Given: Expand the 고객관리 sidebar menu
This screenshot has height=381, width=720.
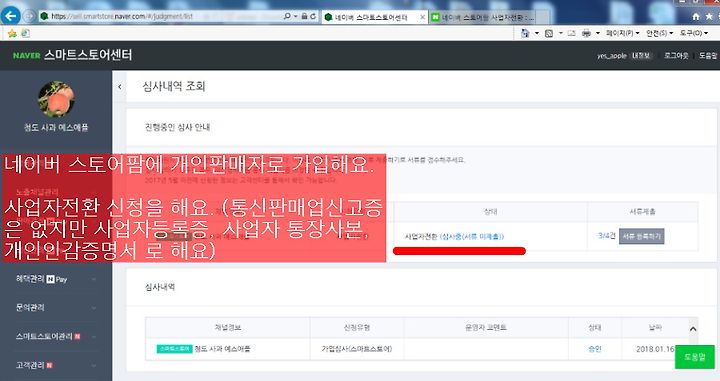Looking at the screenshot, I should (x=56, y=365).
